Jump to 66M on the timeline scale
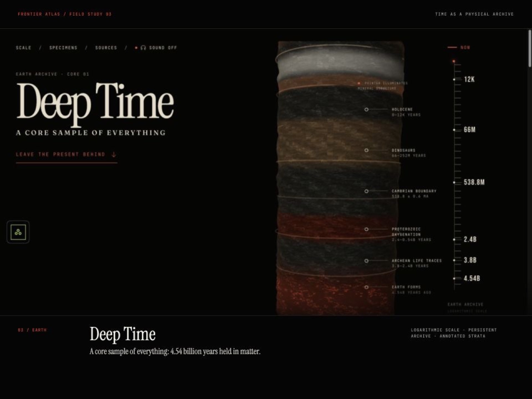This screenshot has height=399, width=532. (x=469, y=130)
